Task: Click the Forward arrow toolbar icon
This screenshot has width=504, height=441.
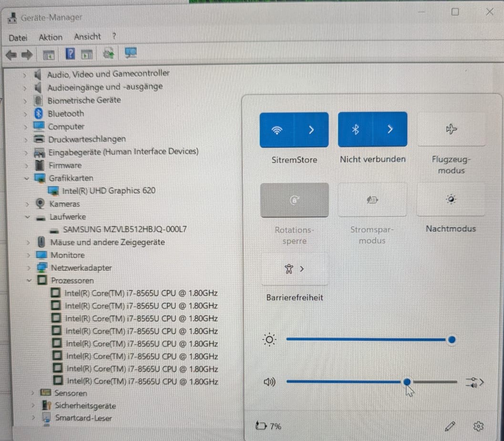Action: click(27, 55)
